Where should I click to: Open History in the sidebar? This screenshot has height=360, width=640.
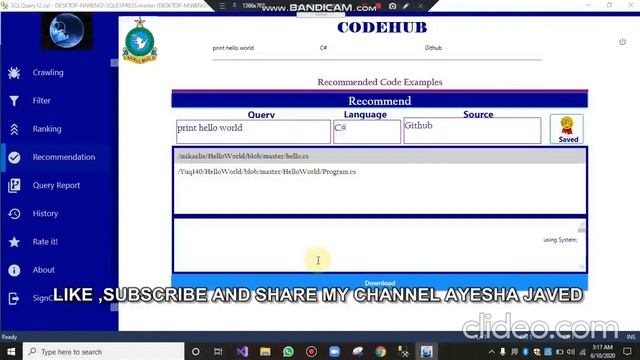[45, 213]
